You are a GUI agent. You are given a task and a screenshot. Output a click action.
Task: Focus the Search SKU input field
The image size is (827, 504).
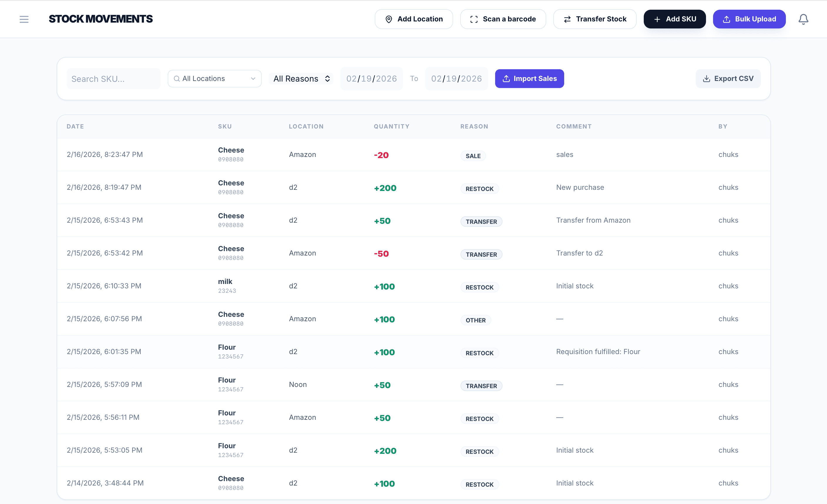(x=113, y=78)
